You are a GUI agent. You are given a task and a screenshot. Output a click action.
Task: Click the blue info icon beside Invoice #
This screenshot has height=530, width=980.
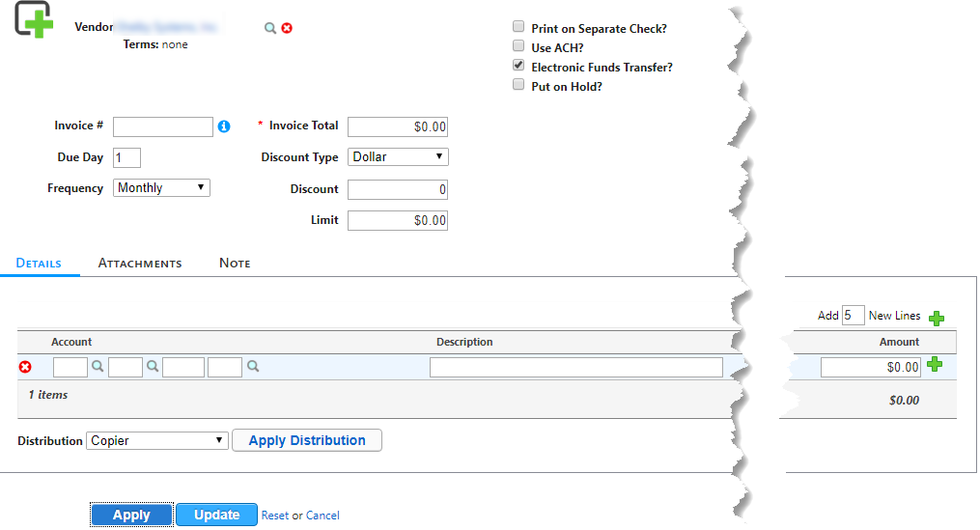[224, 126]
